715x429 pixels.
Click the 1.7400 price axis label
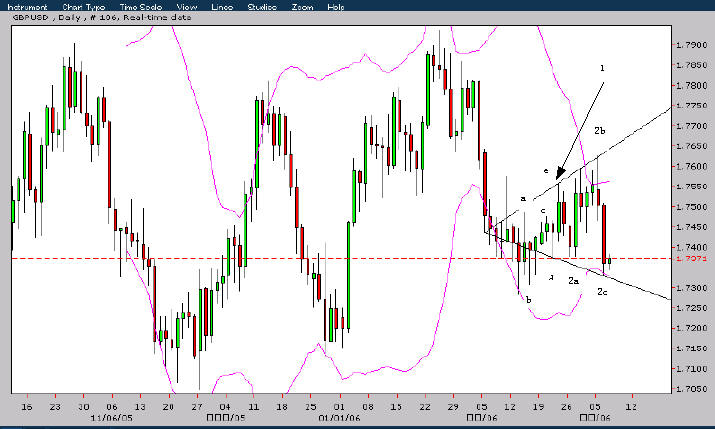[x=692, y=247]
